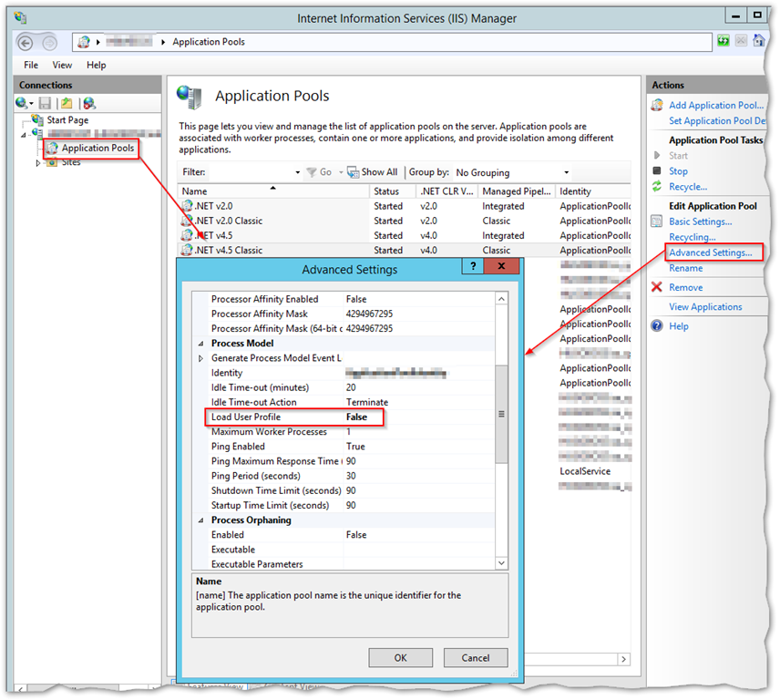
Task: Stop the selected application pool
Action: click(678, 171)
